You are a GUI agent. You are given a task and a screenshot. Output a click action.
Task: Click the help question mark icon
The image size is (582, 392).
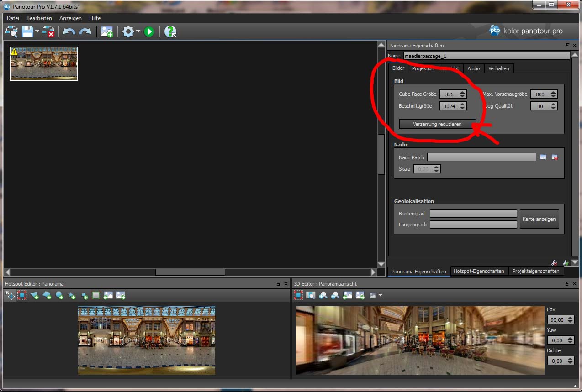[x=170, y=31]
